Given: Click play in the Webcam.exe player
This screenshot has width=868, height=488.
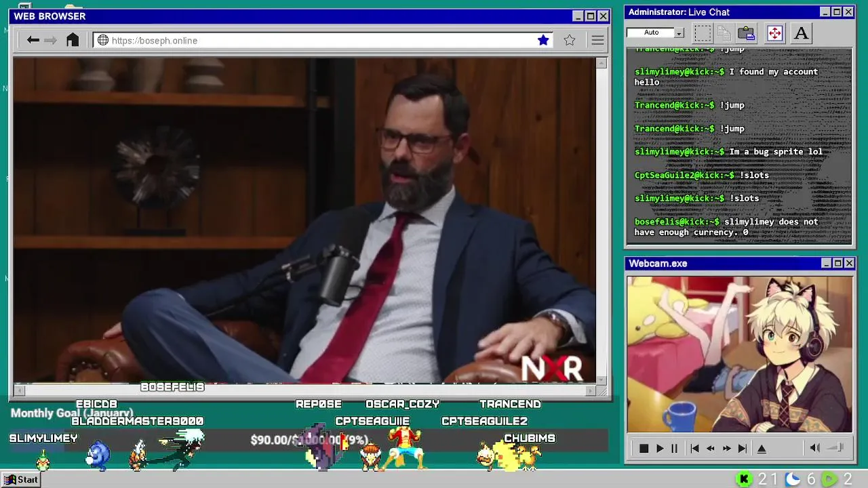Looking at the screenshot, I should click(659, 449).
